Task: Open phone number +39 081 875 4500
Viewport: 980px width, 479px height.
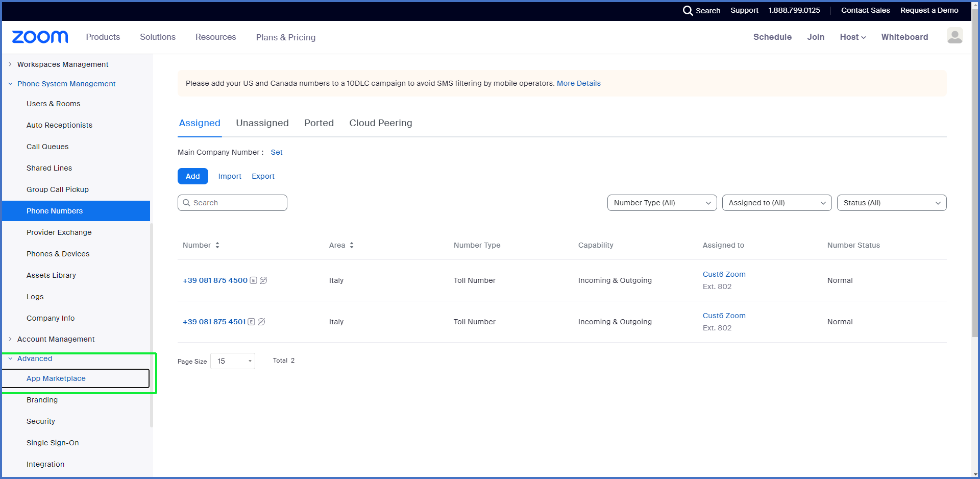Action: tap(215, 280)
